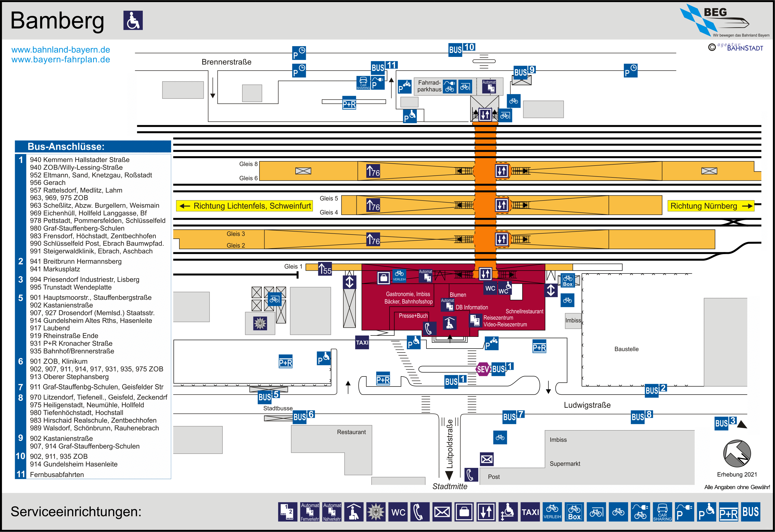The height and width of the screenshot is (532, 775).
Task: Click the luggage locker icon in the legend
Action: [464, 512]
